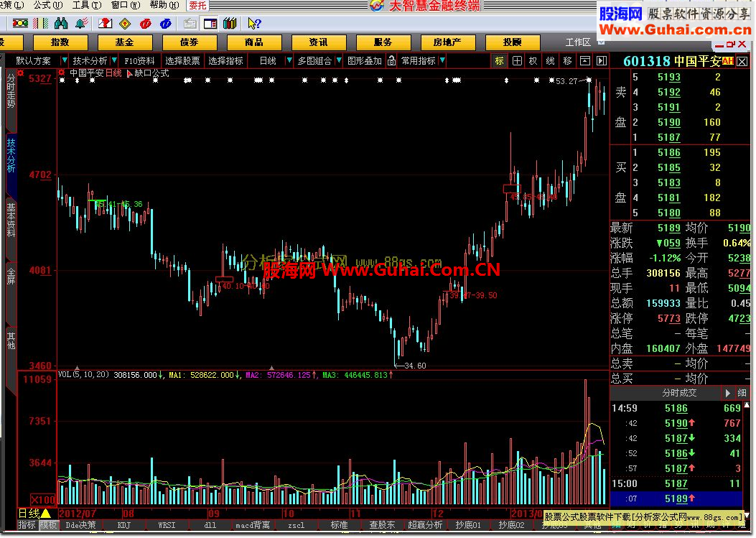Select the Dde决策 indicator tab

tap(81, 525)
